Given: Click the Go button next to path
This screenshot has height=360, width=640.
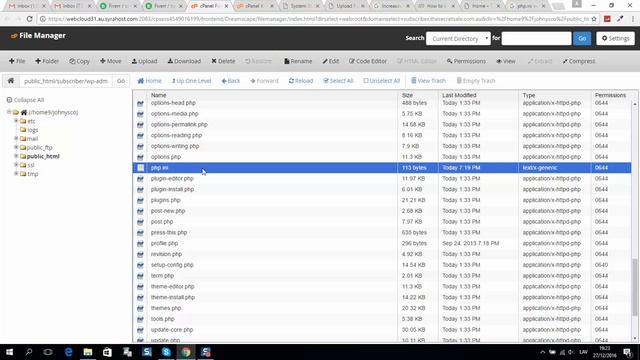Looking at the screenshot, I should 121,81.
